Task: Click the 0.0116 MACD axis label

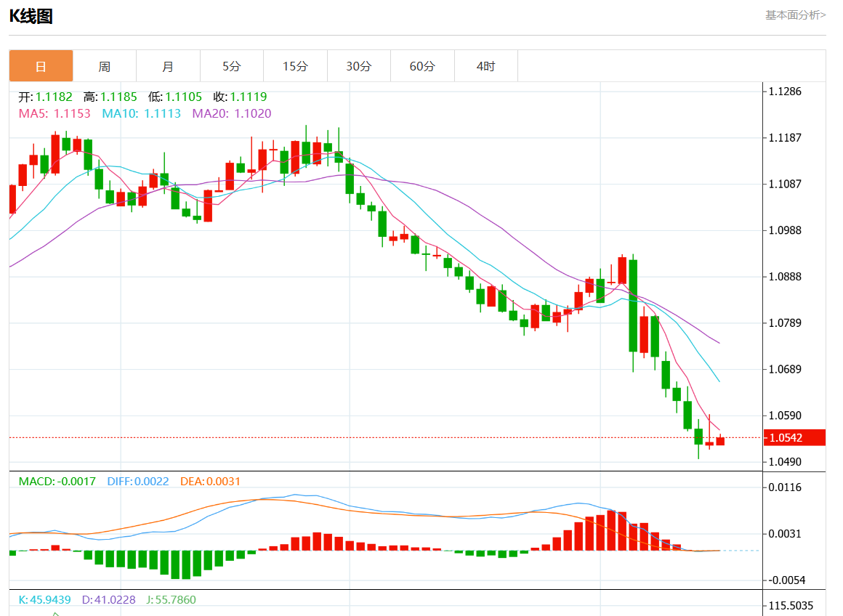Action: [x=785, y=487]
